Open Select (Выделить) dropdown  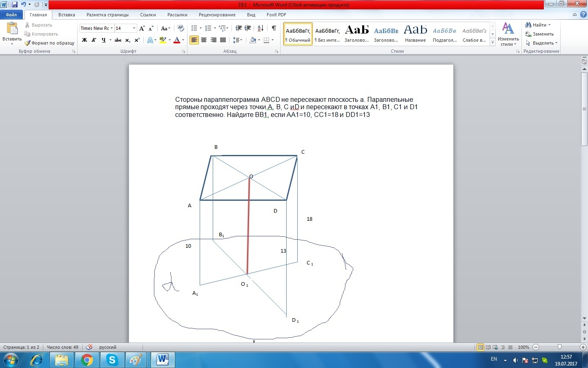point(541,43)
